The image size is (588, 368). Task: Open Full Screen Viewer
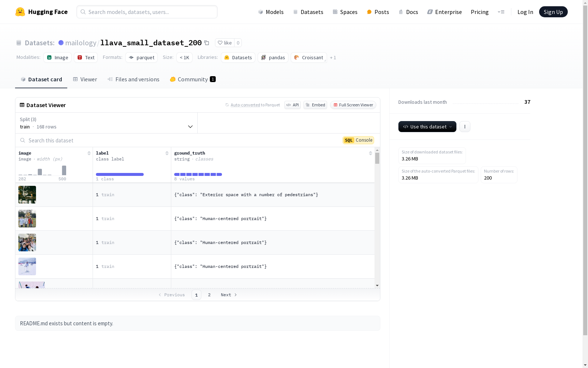353,105
